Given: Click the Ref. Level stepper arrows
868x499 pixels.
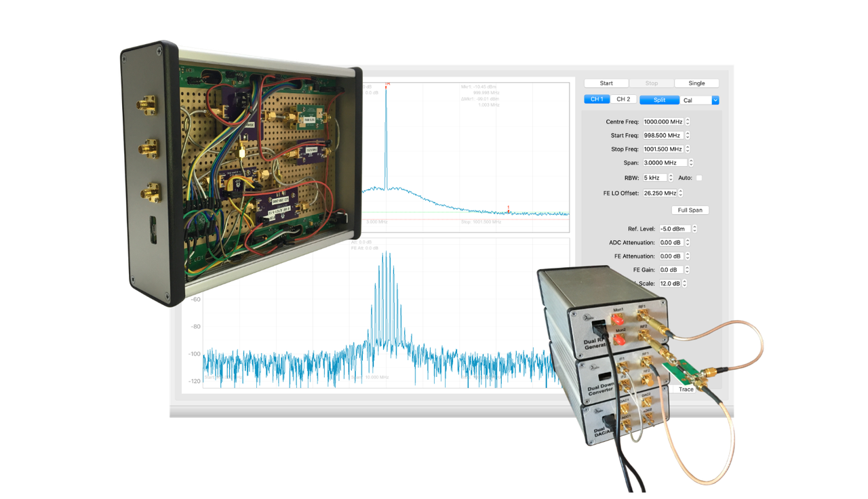Looking at the screenshot, I should click(x=694, y=229).
